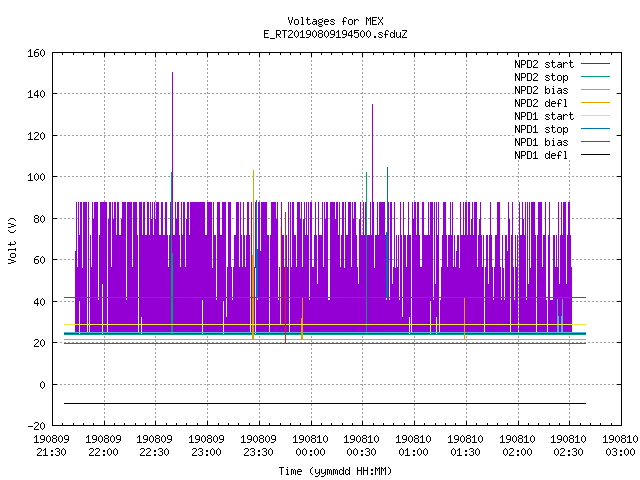Click the 'NPD2 start' legend label

click(544, 64)
